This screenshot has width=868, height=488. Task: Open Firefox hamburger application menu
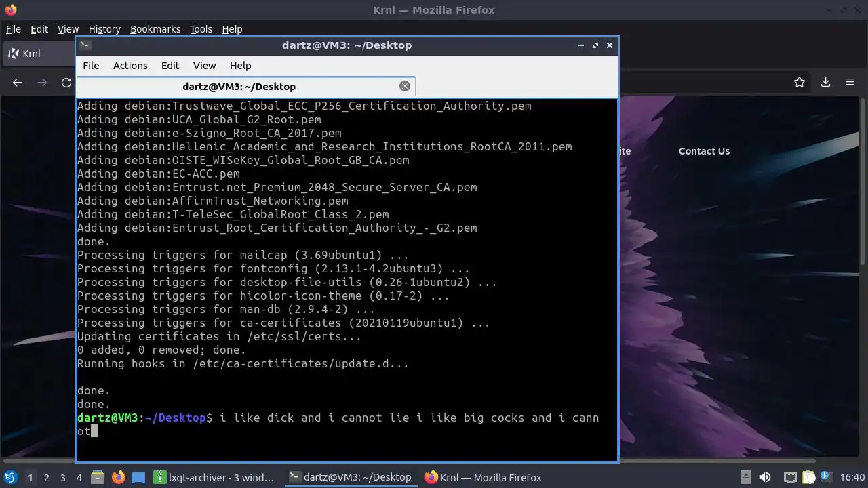pos(850,82)
